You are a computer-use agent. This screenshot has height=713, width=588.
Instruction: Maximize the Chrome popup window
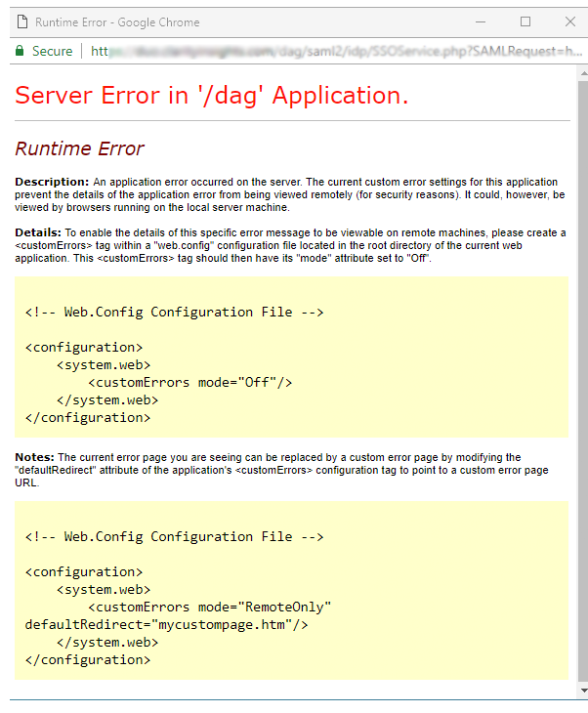click(x=525, y=21)
